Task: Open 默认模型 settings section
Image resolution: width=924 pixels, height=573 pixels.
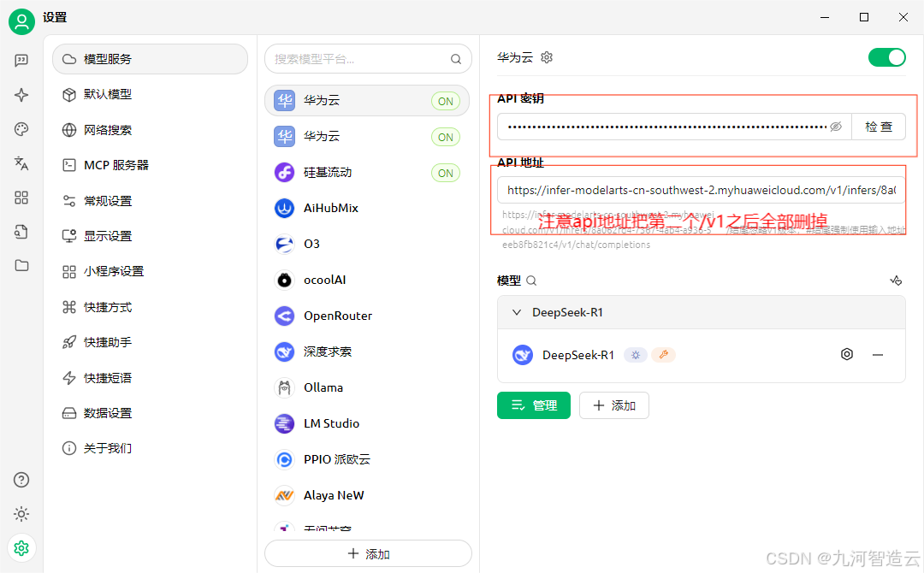Action: click(150, 94)
